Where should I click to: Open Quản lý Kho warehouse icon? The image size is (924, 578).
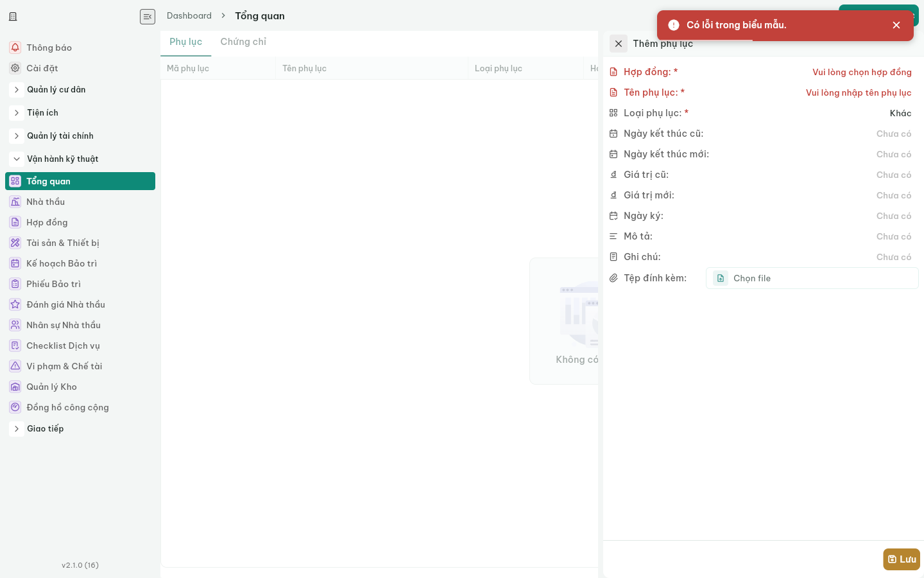tap(15, 387)
